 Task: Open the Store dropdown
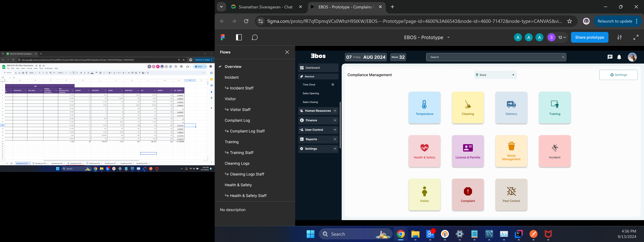(x=496, y=75)
